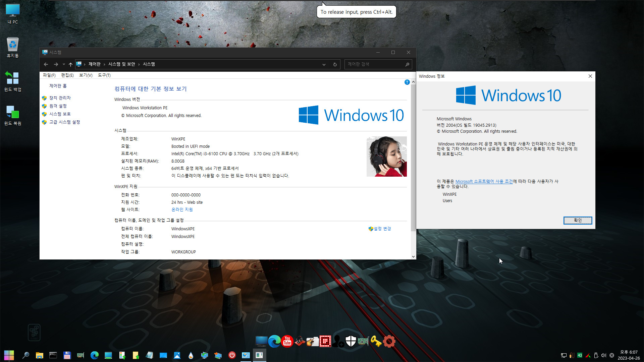Open the command prompt taskbar icon

[x=53, y=355]
